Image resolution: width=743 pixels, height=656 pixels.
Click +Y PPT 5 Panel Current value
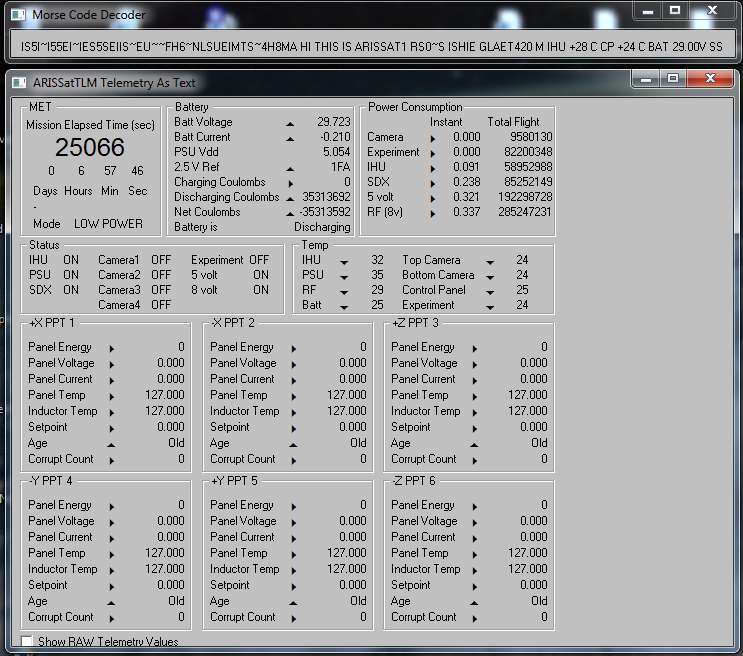[x=353, y=537]
